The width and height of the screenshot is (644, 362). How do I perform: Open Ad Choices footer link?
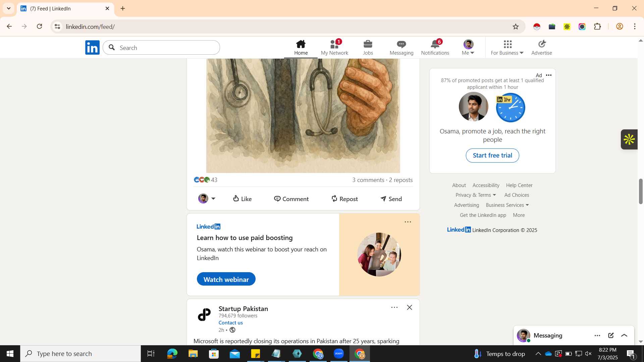tap(517, 195)
